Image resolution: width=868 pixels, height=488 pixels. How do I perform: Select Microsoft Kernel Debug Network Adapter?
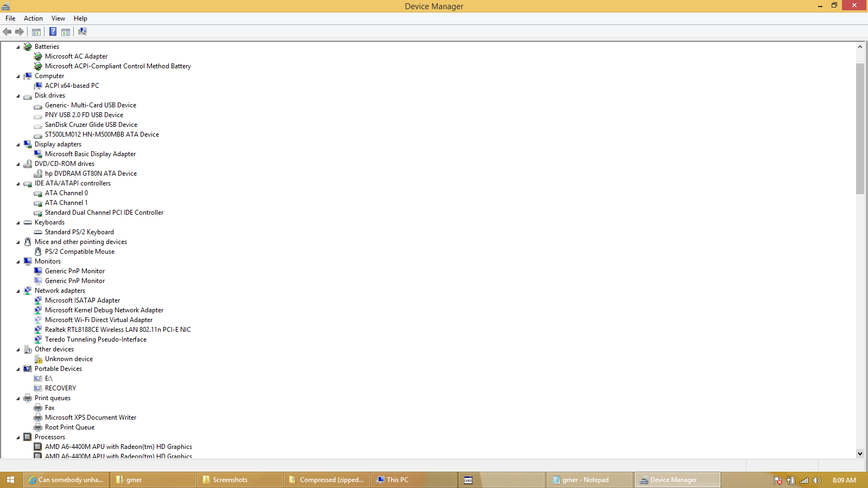point(104,310)
